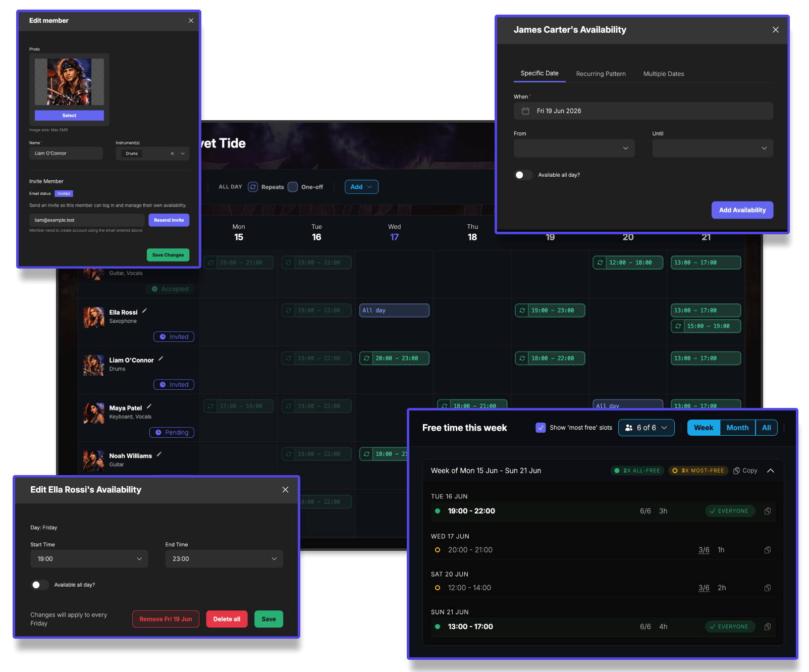Close the Edit member dialog
The height and width of the screenshot is (672, 809).
pos(191,21)
